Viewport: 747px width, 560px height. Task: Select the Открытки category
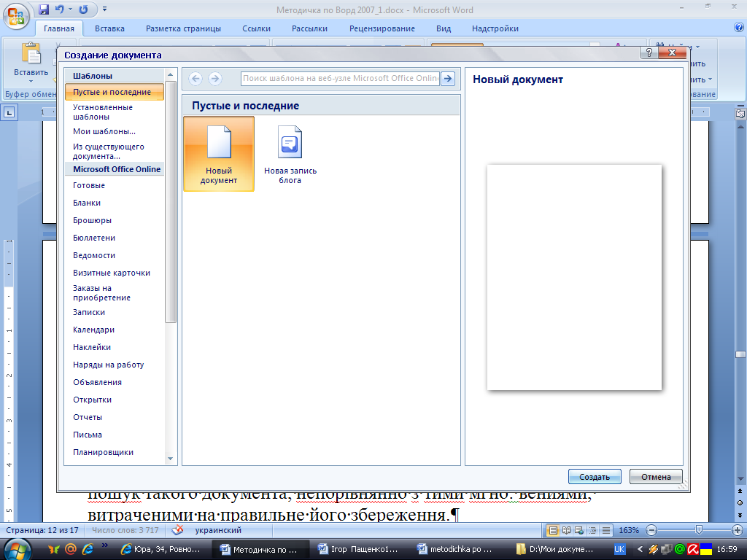click(115, 400)
